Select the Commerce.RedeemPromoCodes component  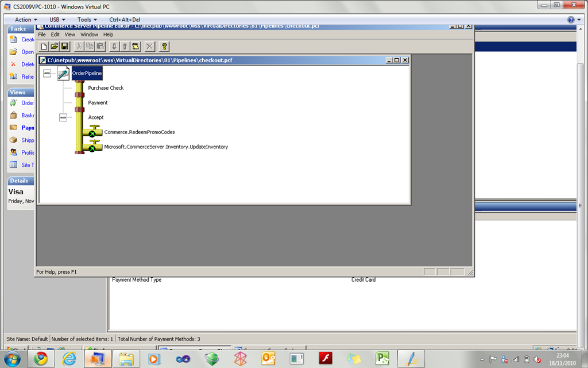(140, 132)
